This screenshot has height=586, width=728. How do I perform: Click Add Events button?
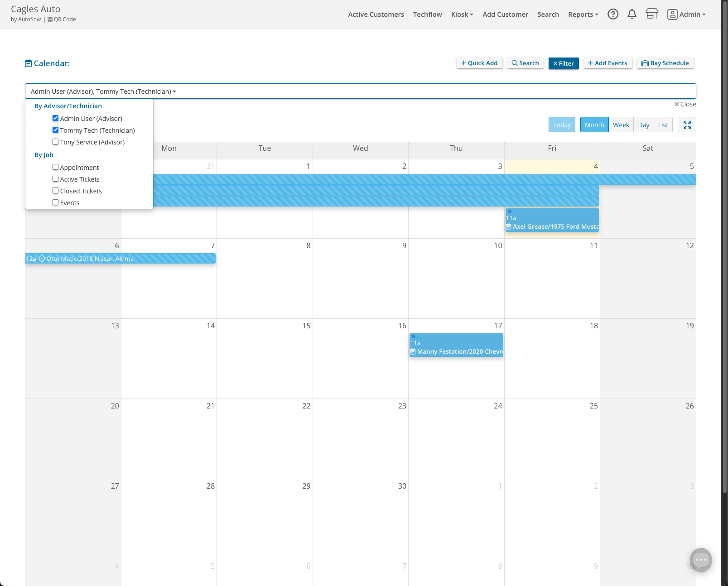[607, 63]
